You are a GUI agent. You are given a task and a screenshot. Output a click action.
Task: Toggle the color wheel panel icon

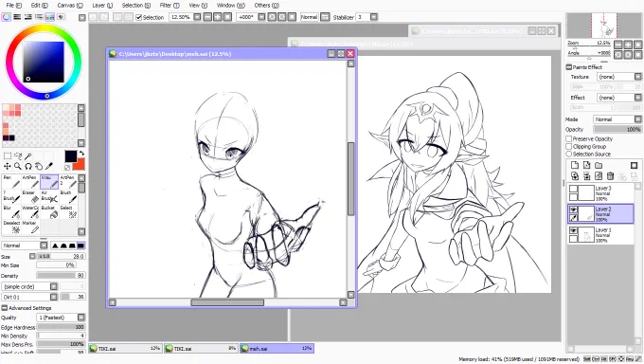coord(7,17)
